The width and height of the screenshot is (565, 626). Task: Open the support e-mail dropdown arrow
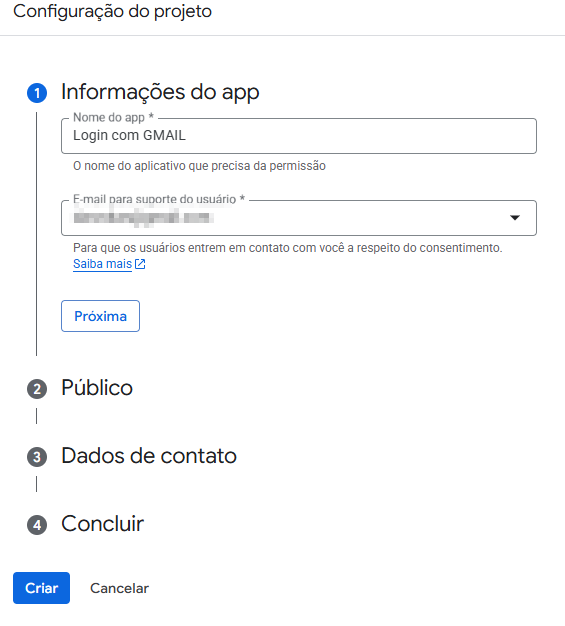pos(515,218)
